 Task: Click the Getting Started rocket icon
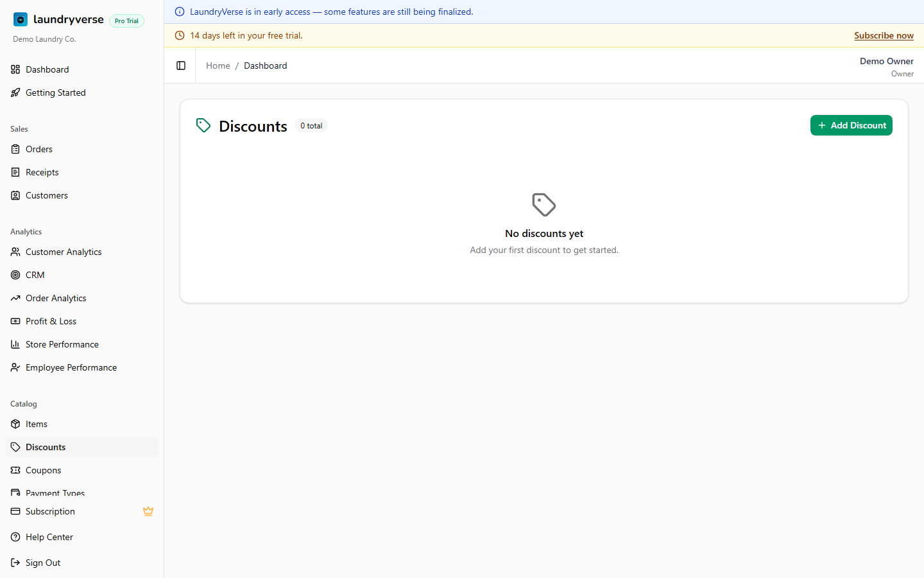pos(15,92)
